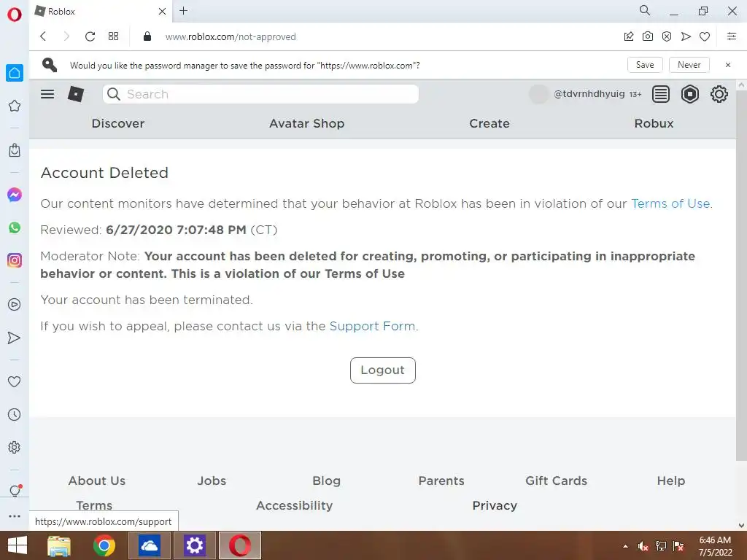Open the Opera main menu logo

click(x=15, y=15)
